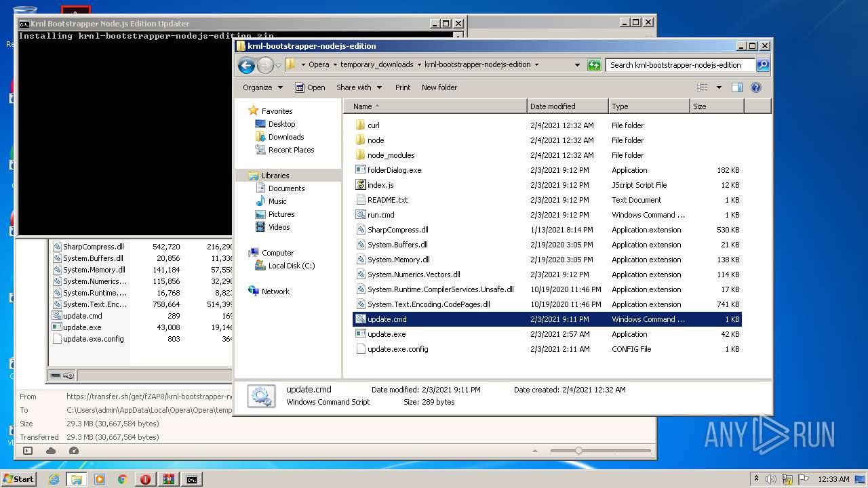Refresh the folder with the green arrows icon
The image size is (868, 488).
594,65
